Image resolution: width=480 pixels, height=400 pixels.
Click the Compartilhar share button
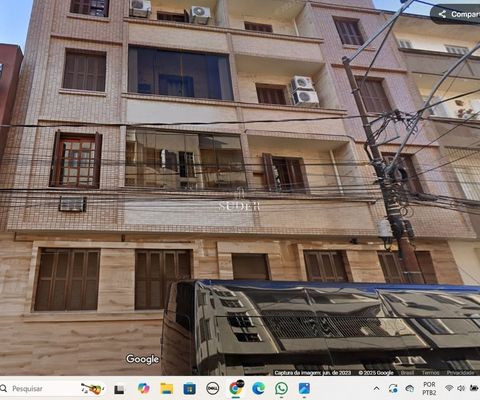tap(457, 14)
